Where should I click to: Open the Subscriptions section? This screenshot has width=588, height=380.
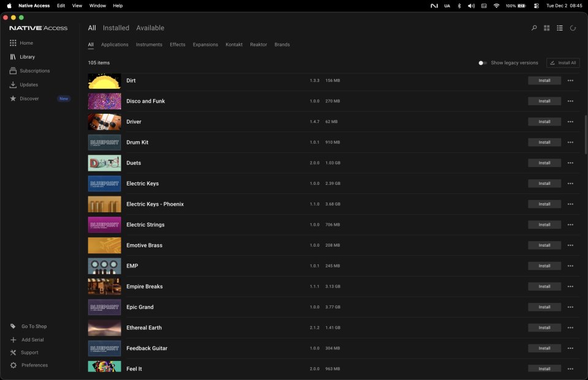[x=34, y=70]
